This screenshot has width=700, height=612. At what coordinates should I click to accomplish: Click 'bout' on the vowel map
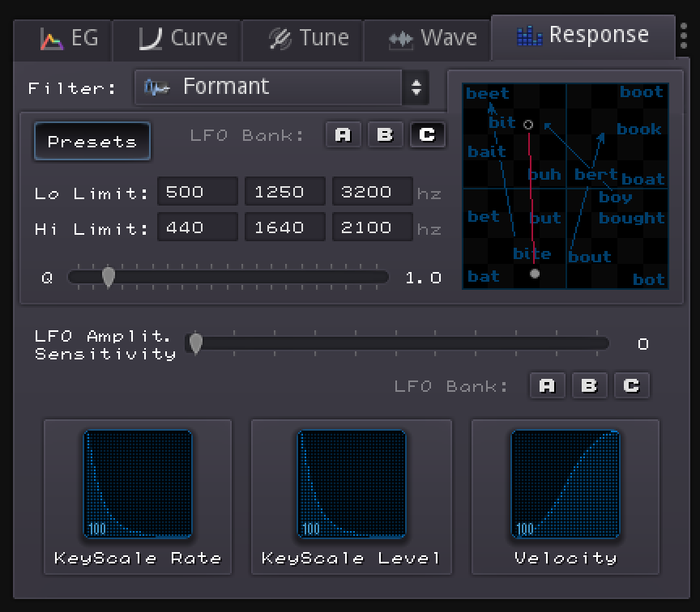[590, 257]
